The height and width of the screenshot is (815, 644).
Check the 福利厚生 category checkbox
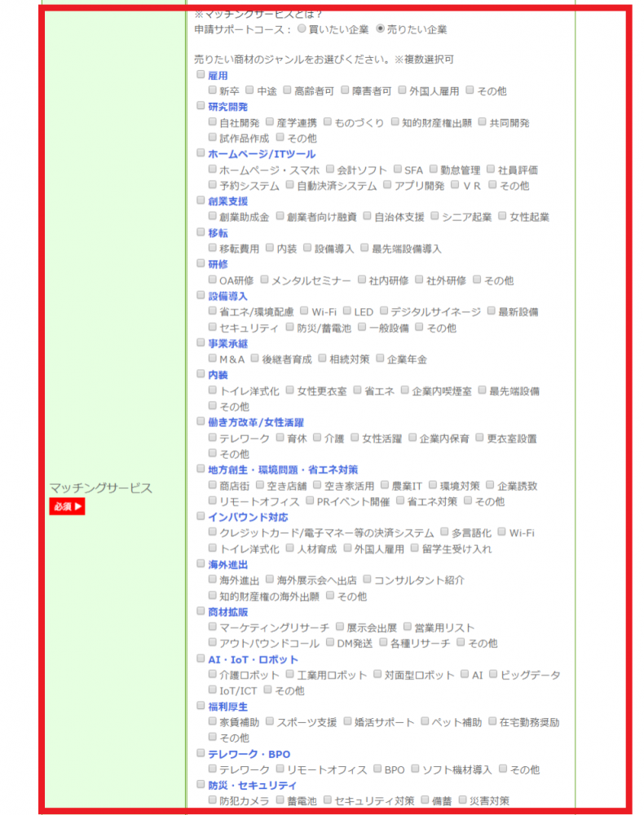(201, 706)
